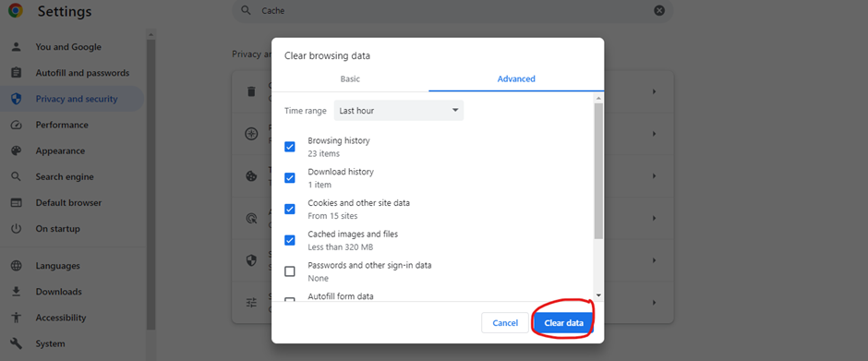Open the Time range Last hour dropdown
868x361 pixels.
point(399,111)
